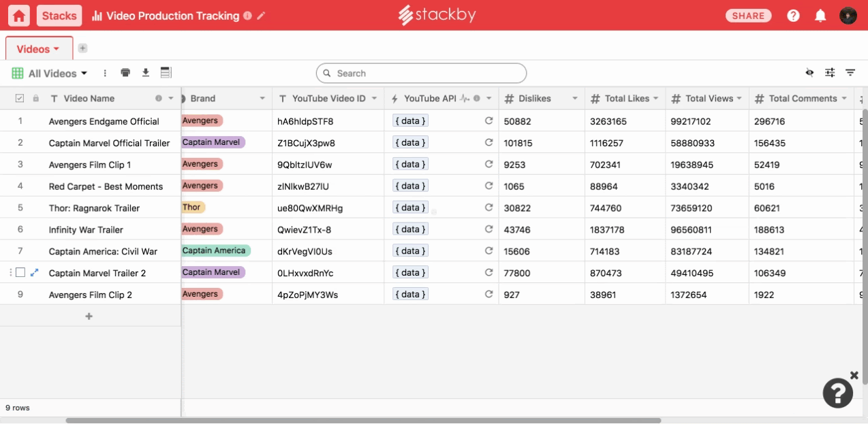Open the Total Likes column dropdown arrow
This screenshot has width=868, height=424.
click(x=656, y=99)
